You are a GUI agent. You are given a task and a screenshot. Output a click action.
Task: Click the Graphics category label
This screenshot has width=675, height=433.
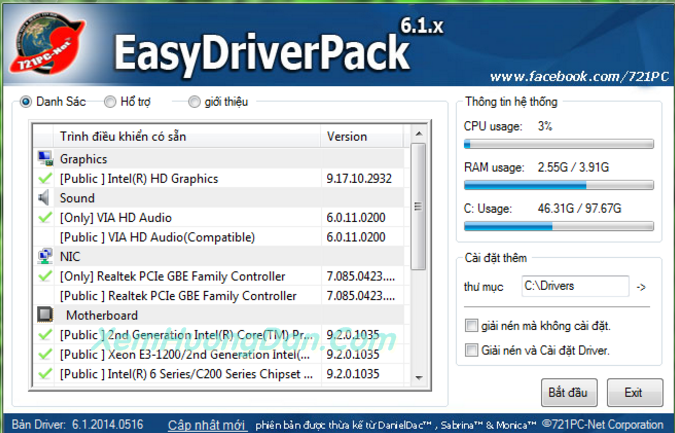tap(84, 159)
